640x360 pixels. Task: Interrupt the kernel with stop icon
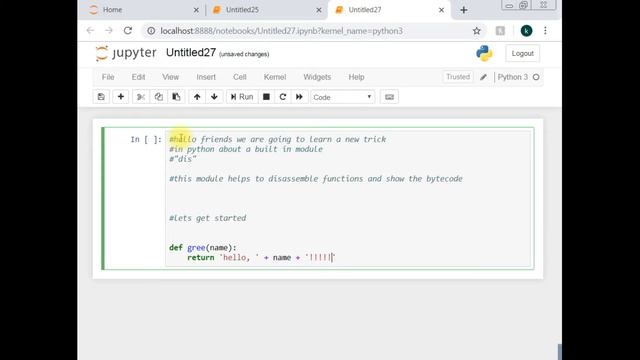click(266, 97)
